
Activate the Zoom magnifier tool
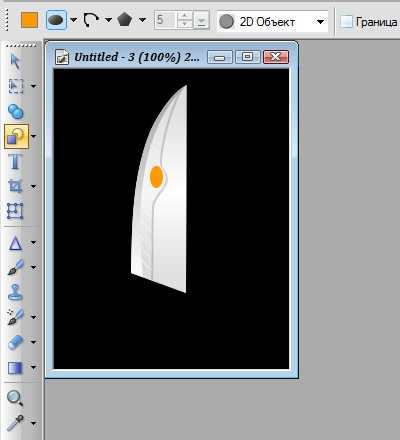15,398
